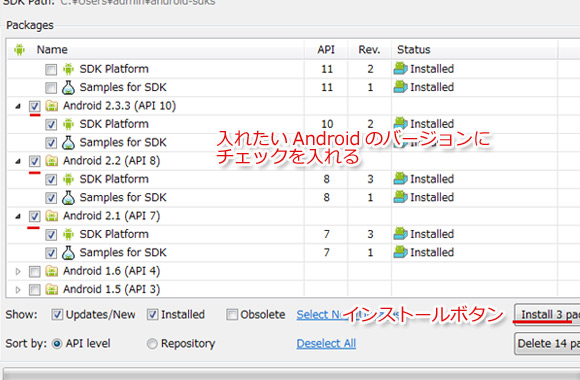Click Installed status icon for Samples API 7
The image size is (580, 380).
tap(401, 252)
